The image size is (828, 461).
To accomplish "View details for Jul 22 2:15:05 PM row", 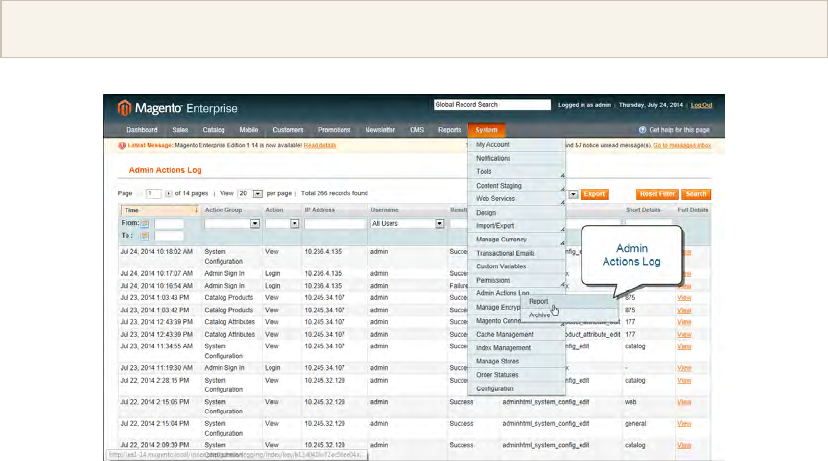I will point(684,403).
